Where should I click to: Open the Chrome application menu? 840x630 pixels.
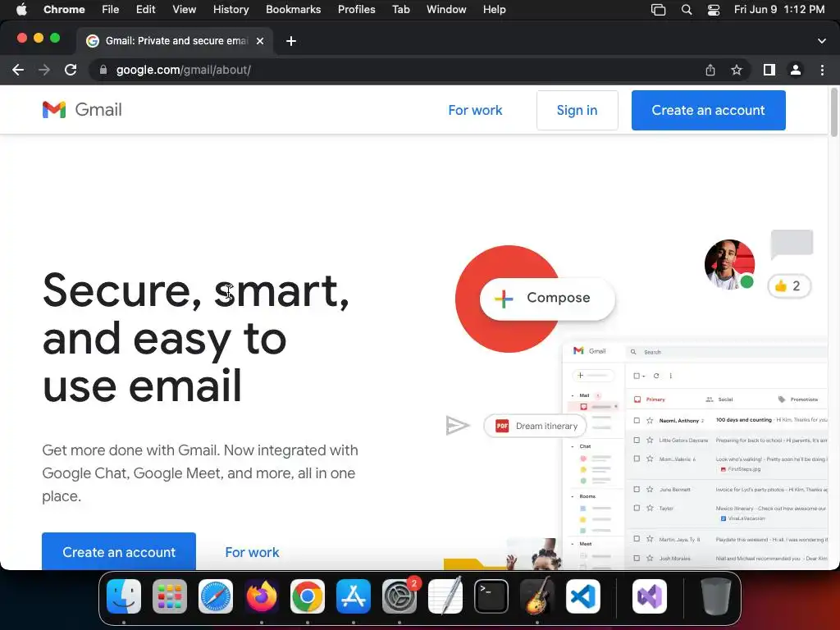pyautogui.click(x=64, y=10)
